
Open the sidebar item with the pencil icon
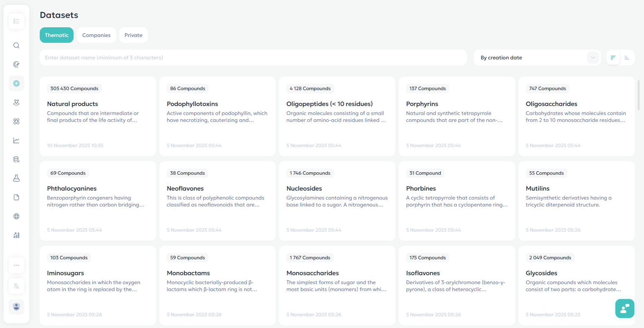pos(16,65)
